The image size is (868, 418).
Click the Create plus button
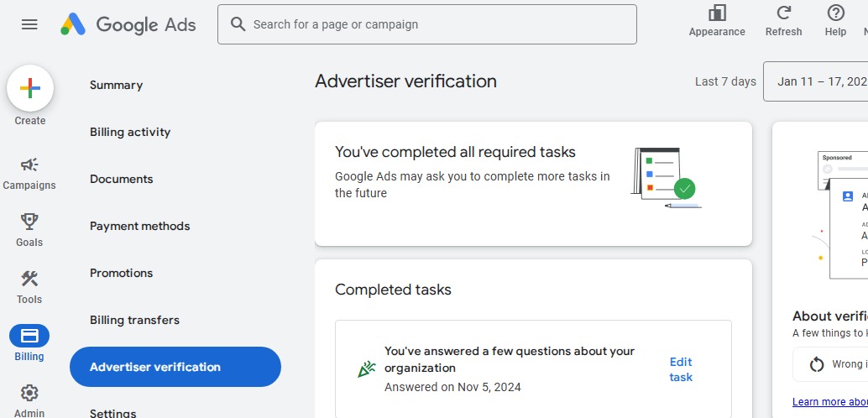click(30, 88)
